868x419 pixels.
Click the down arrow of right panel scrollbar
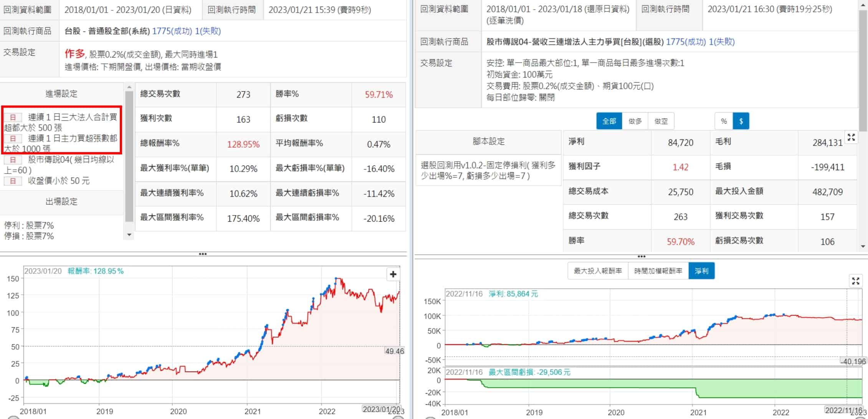(863, 247)
